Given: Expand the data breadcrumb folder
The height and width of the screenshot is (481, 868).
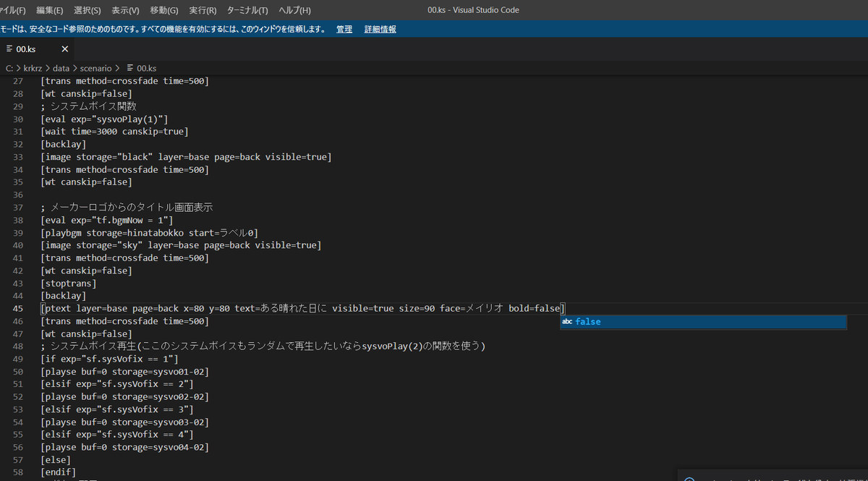Looking at the screenshot, I should coord(61,67).
